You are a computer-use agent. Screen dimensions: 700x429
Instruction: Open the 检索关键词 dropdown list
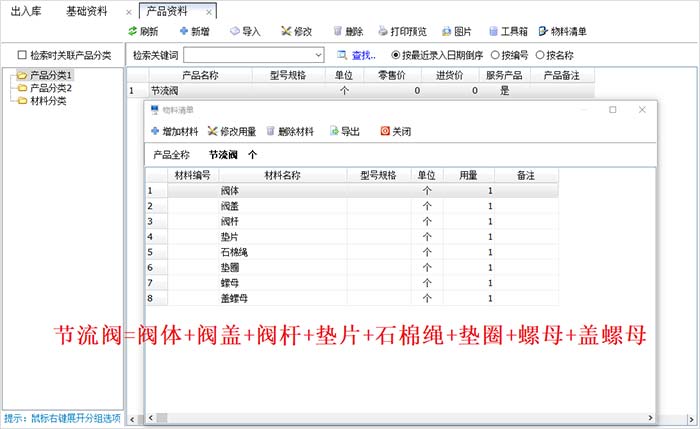click(x=318, y=54)
